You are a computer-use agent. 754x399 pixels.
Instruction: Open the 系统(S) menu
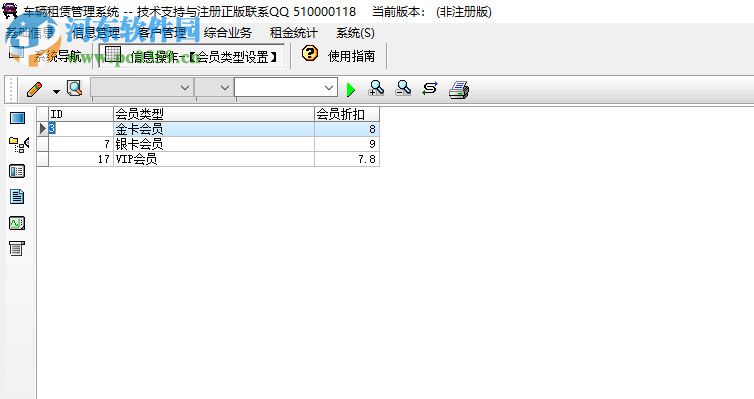pos(355,33)
